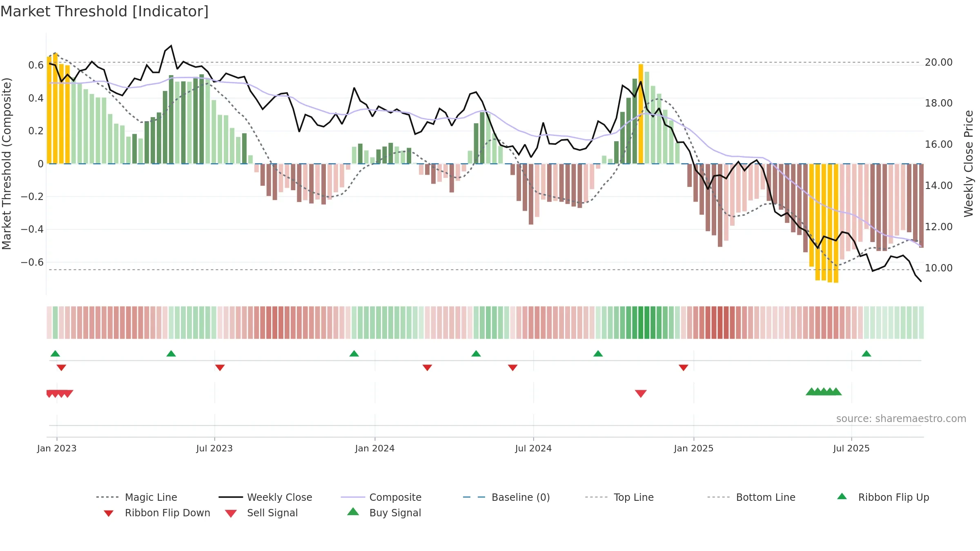Toggle the Weekly Close legend entry
The width and height of the screenshot is (980, 551).
pos(265,497)
